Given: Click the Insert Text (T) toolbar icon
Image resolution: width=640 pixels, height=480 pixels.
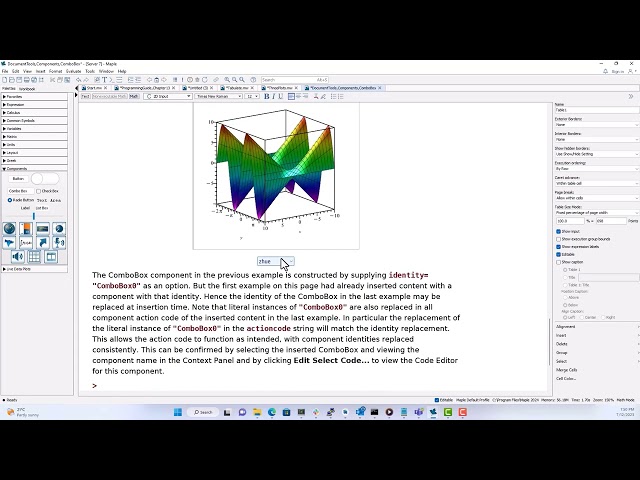Looking at the screenshot, I should pyautogui.click(x=104, y=80).
